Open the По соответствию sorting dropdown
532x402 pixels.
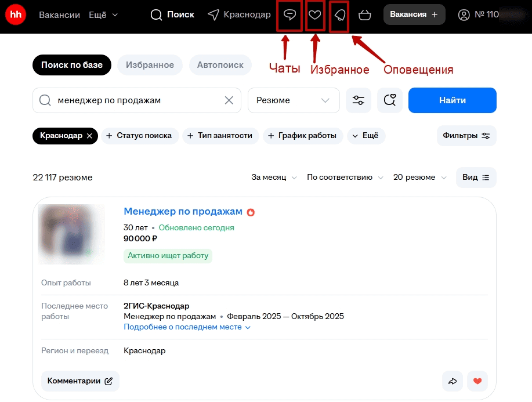pos(345,178)
